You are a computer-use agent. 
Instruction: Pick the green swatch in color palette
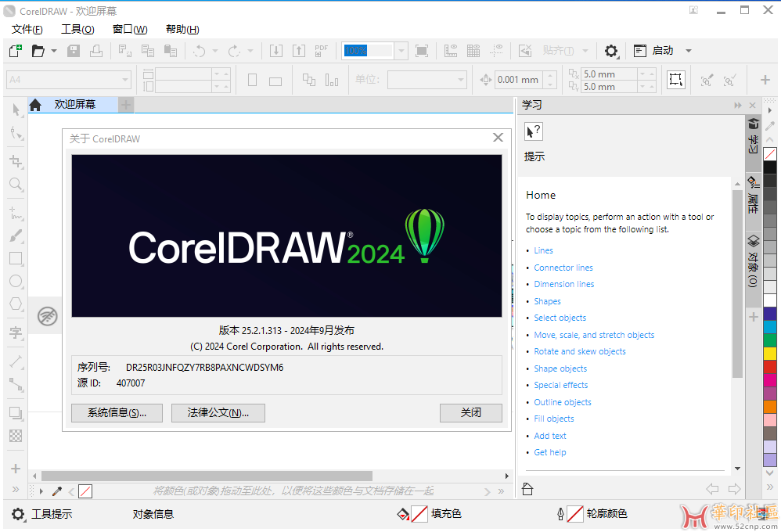click(x=770, y=340)
